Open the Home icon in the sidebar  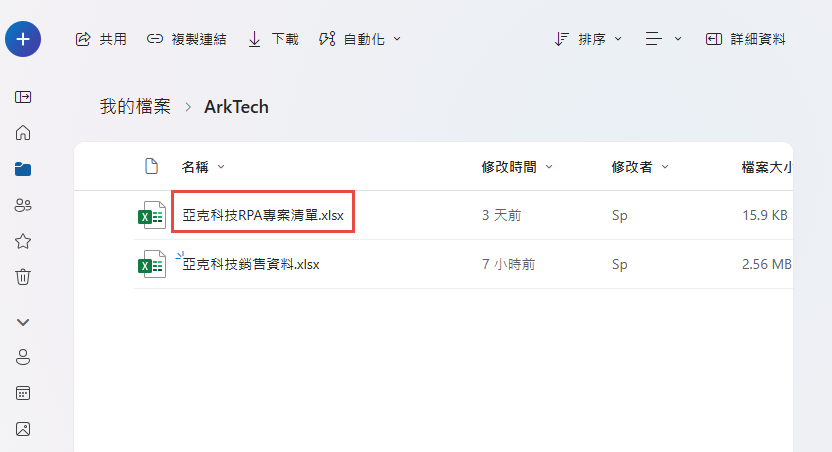pos(23,133)
